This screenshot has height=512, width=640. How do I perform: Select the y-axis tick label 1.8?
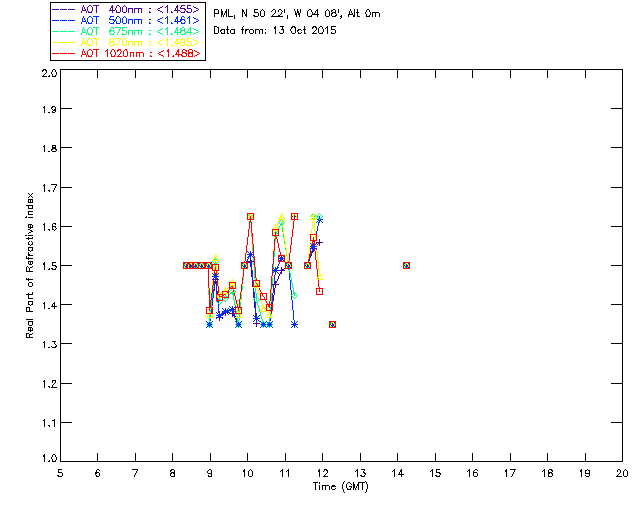coord(49,148)
